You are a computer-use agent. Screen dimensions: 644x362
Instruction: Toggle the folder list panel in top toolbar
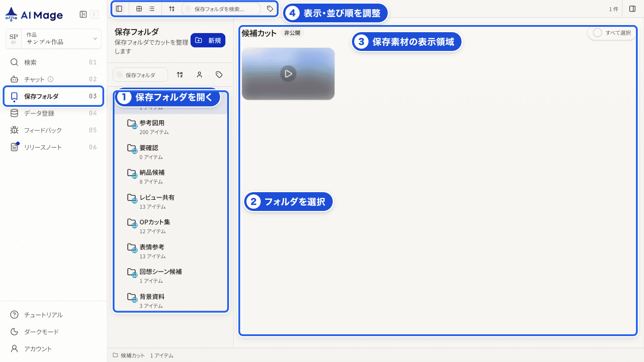[x=119, y=8]
